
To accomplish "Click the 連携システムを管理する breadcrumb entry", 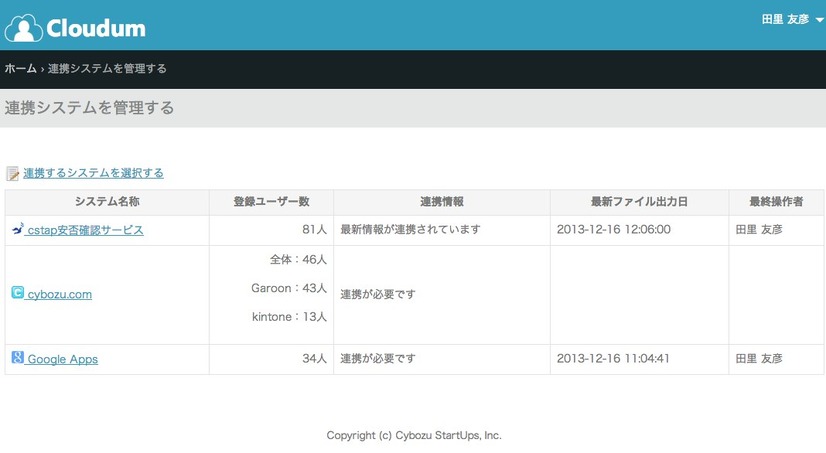I will (x=107, y=68).
